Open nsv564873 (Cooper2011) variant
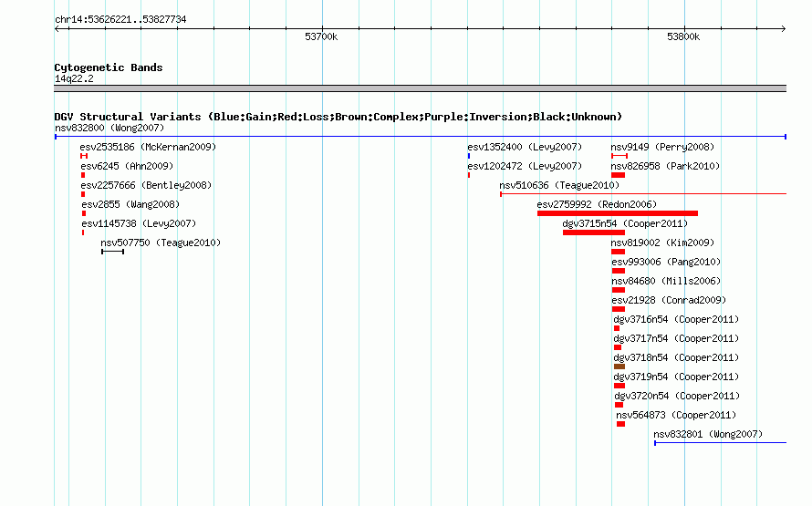This screenshot has height=506, width=812. point(676,415)
